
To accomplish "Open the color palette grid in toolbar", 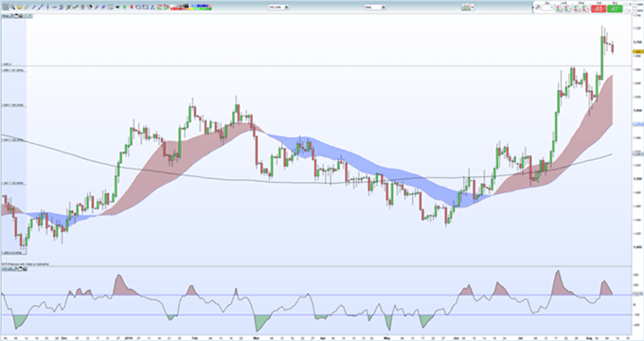I will [191, 7].
